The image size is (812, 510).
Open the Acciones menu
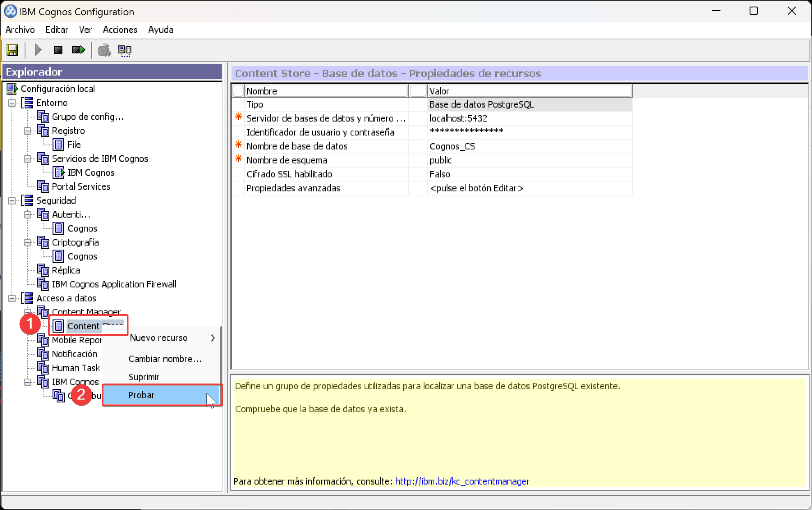(120, 30)
